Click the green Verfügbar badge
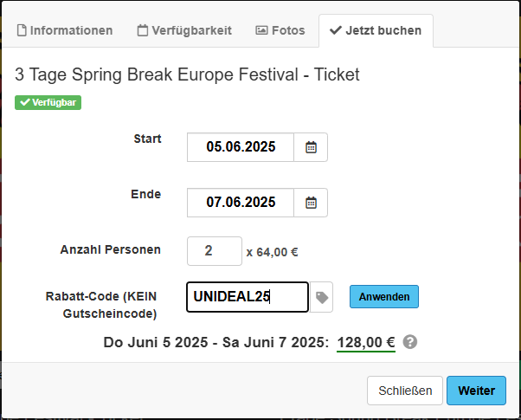 (x=48, y=102)
